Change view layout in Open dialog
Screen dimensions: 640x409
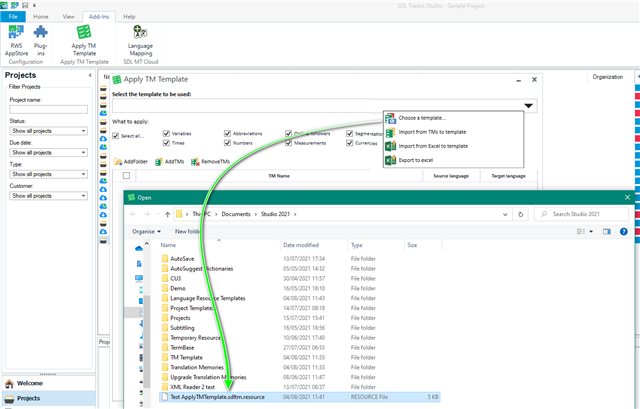coord(581,231)
